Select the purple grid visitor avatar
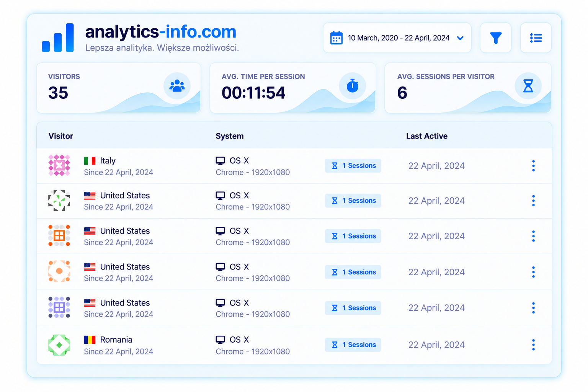The height and width of the screenshot is (392, 588). (59, 307)
